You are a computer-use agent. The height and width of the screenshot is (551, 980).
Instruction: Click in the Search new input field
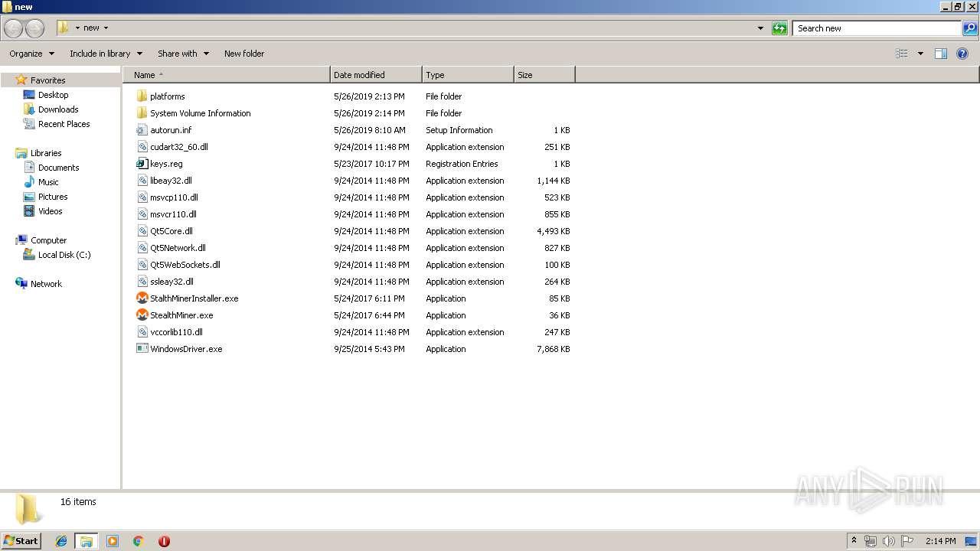(877, 28)
